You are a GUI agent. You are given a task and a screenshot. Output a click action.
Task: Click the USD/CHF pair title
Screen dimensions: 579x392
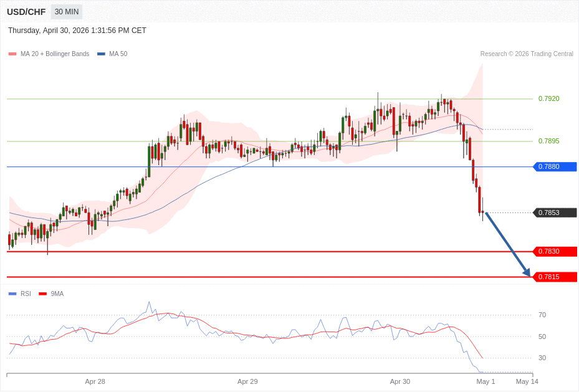pyautogui.click(x=26, y=12)
